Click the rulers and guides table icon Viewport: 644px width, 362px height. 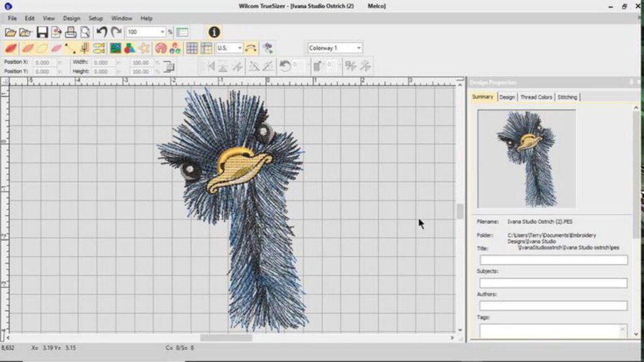click(206, 48)
